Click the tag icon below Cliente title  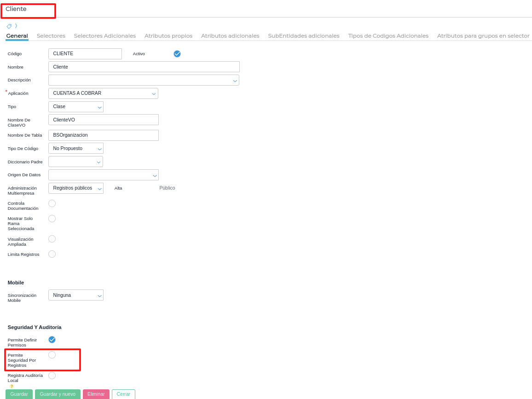point(9,26)
